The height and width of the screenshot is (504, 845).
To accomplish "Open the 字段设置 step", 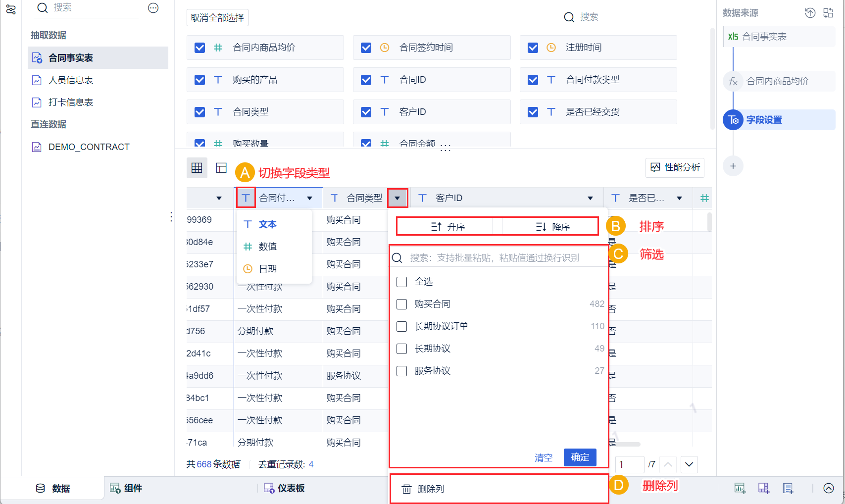I will 779,120.
